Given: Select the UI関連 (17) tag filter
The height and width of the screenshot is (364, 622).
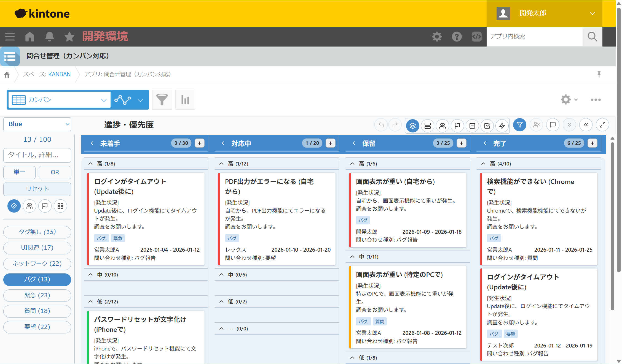Looking at the screenshot, I should tap(37, 248).
